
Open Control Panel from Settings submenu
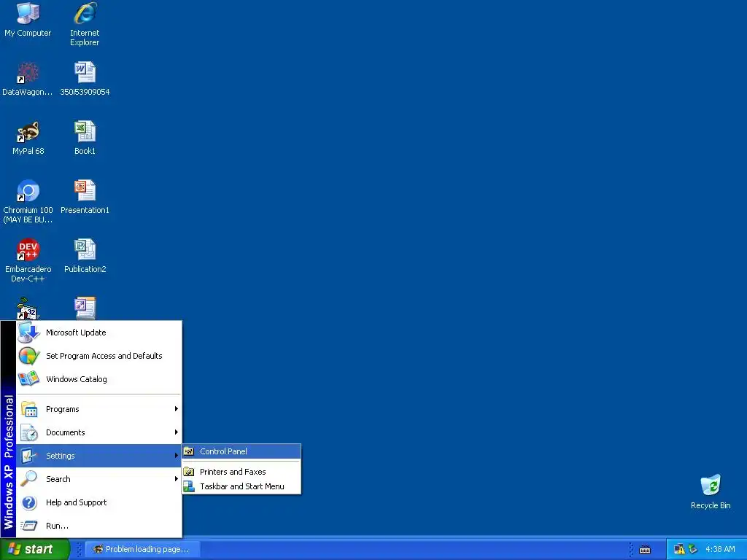(241, 451)
